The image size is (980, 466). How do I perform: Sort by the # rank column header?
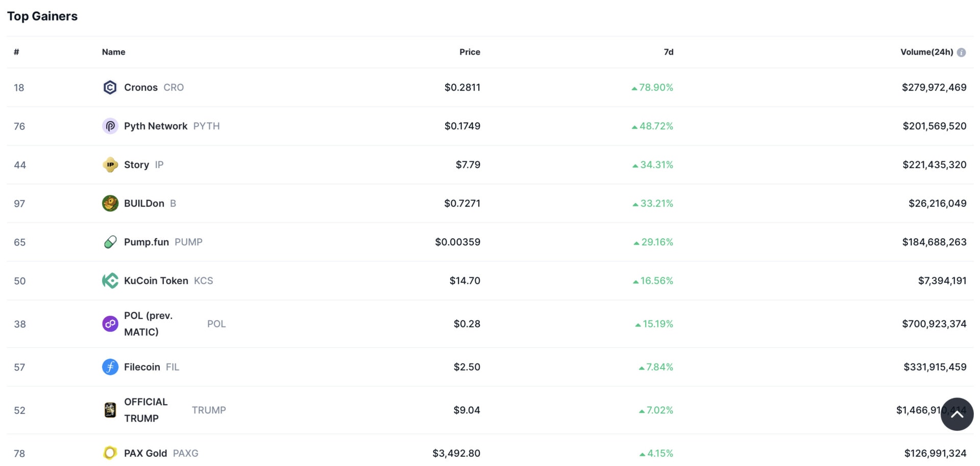16,52
